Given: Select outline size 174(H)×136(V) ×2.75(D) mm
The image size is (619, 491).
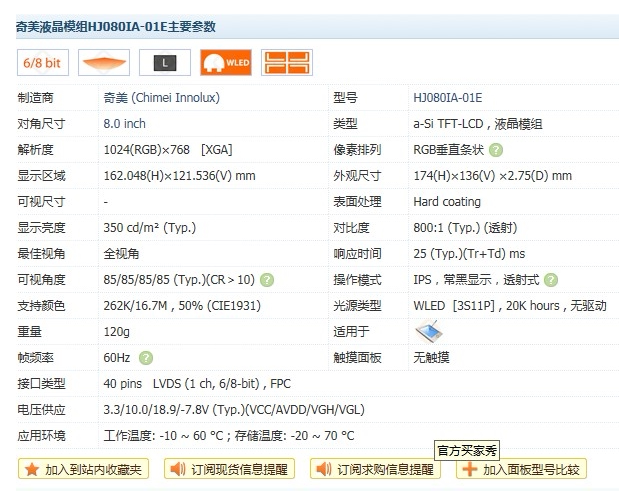Looking at the screenshot, I should click(x=492, y=176).
